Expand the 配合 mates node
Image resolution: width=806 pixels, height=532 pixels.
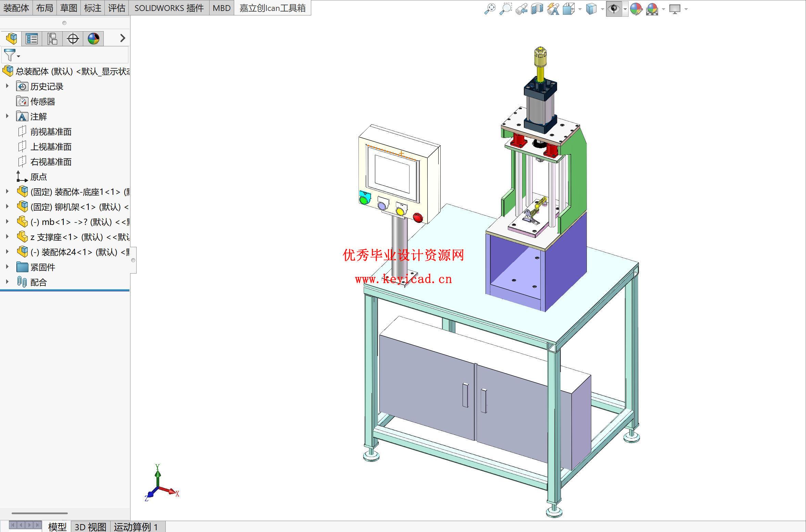[7, 282]
